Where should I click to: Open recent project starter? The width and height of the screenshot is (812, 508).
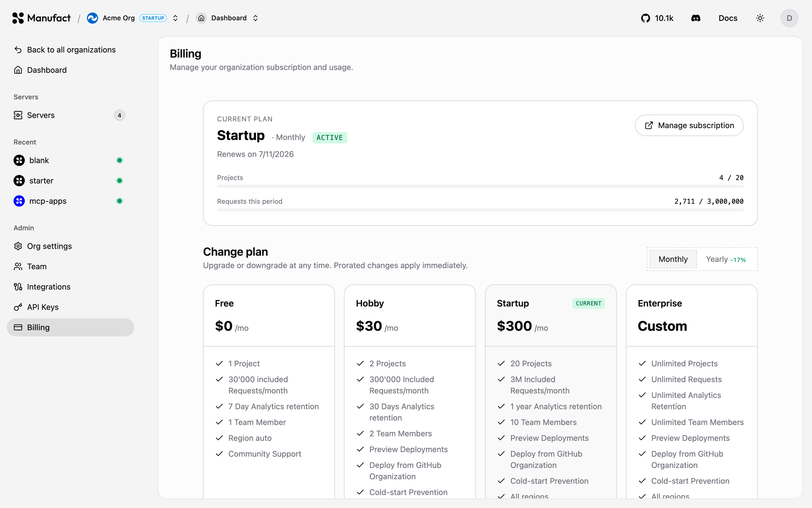click(70, 181)
